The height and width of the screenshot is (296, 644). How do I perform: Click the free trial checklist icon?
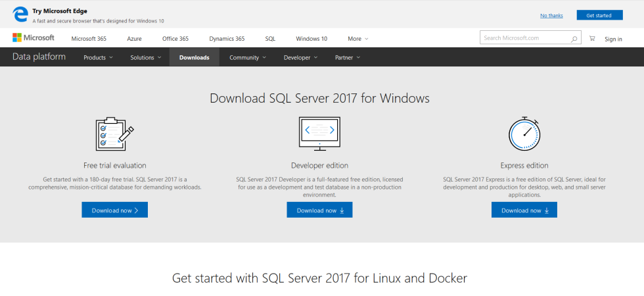[114, 134]
